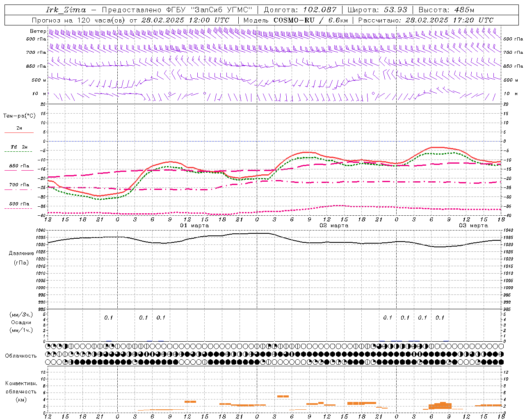Select the Широта 53.93 header field
The height and width of the screenshot is (420, 525).
coord(377,10)
